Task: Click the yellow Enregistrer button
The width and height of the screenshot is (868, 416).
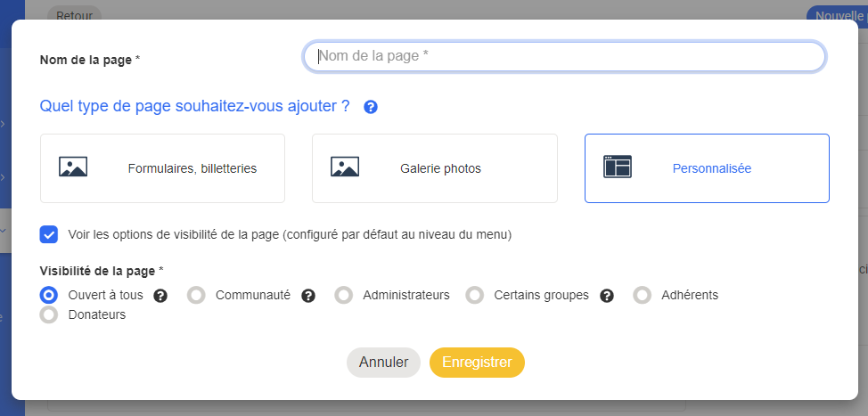Action: (477, 363)
